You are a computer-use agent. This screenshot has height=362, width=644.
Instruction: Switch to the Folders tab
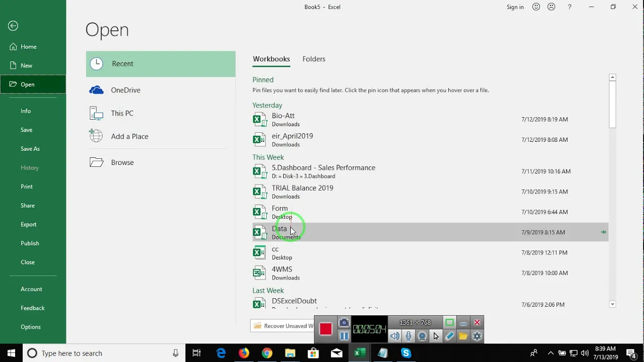[x=314, y=59]
